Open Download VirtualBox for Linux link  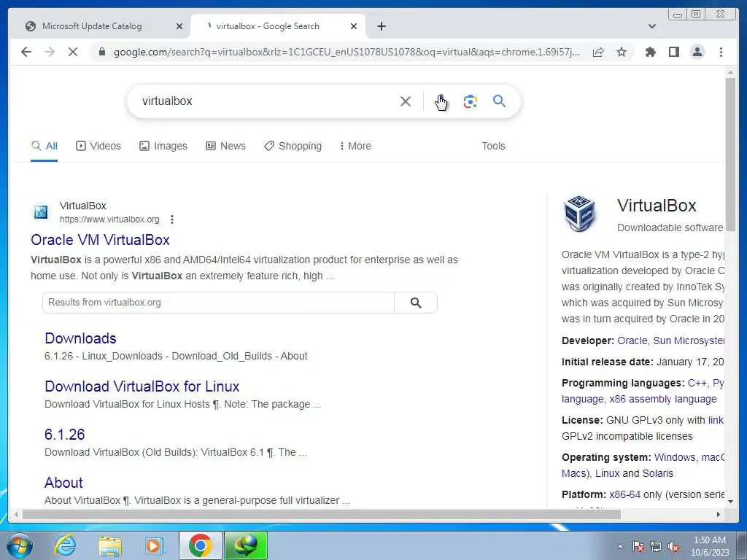tap(142, 386)
